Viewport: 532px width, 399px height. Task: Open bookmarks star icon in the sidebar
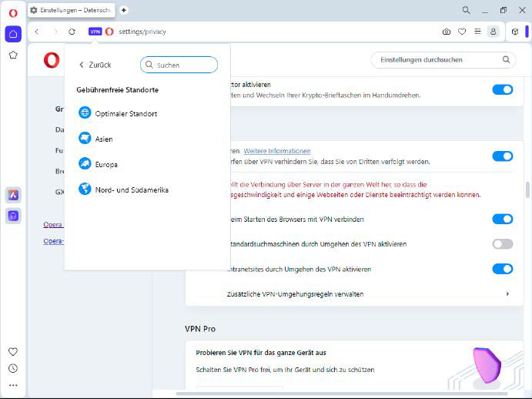(13, 55)
